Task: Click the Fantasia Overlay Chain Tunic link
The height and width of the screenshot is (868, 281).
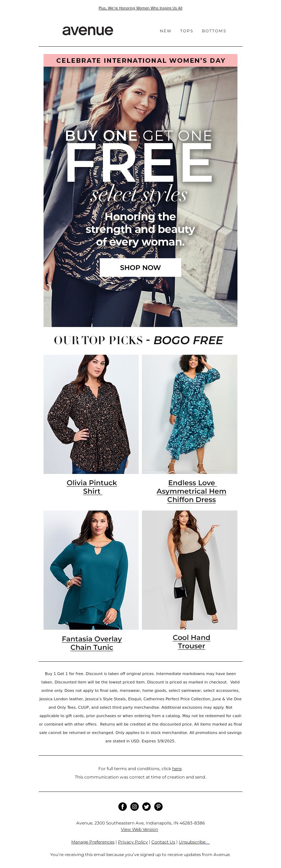Action: (x=92, y=643)
